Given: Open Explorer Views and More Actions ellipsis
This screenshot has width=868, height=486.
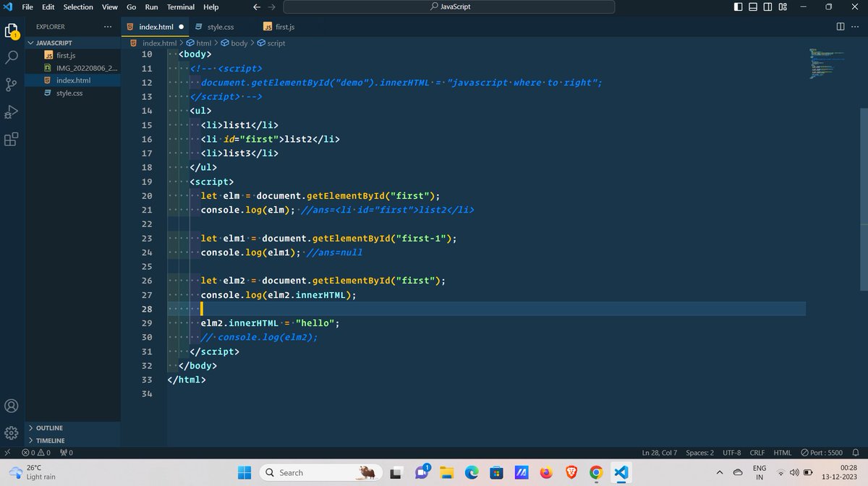Looking at the screenshot, I should pyautogui.click(x=109, y=27).
